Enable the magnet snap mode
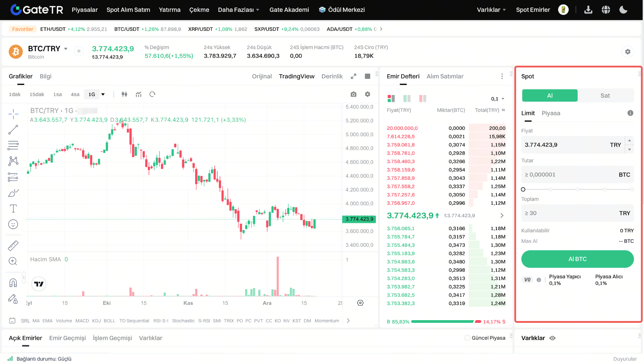Image resolution: width=644 pixels, height=364 pixels. 13,283
